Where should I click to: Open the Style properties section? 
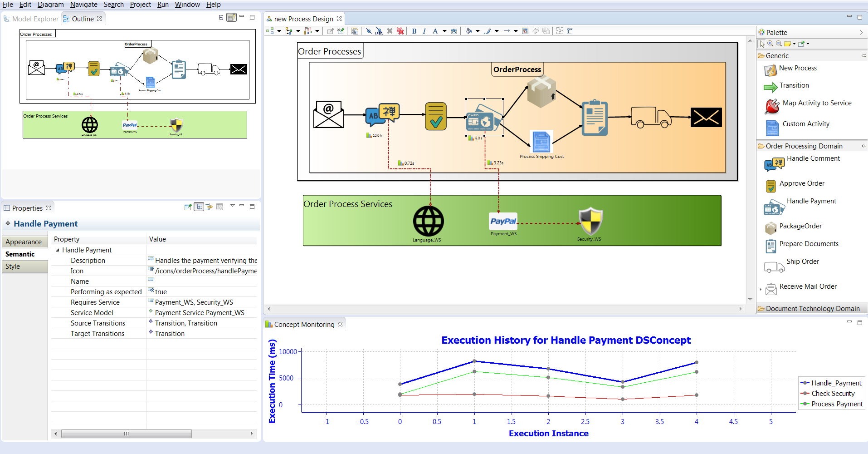[x=13, y=266]
